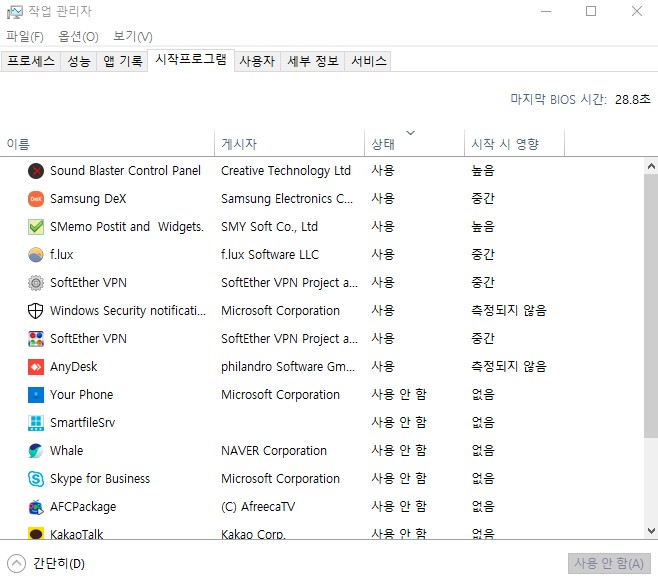Switch to the 앱 기록 tab
The height and width of the screenshot is (585, 658).
coord(123,61)
